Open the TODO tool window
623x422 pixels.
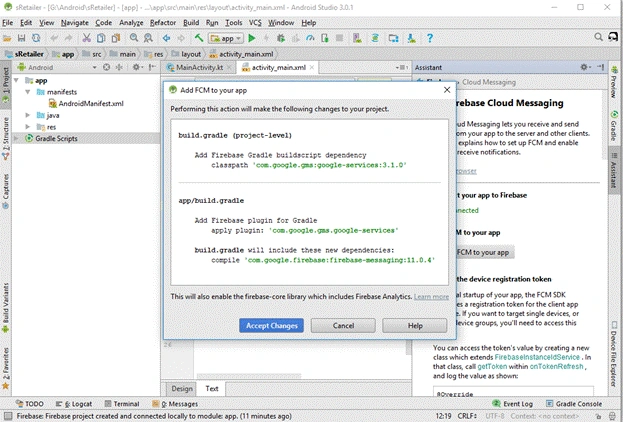pos(30,404)
